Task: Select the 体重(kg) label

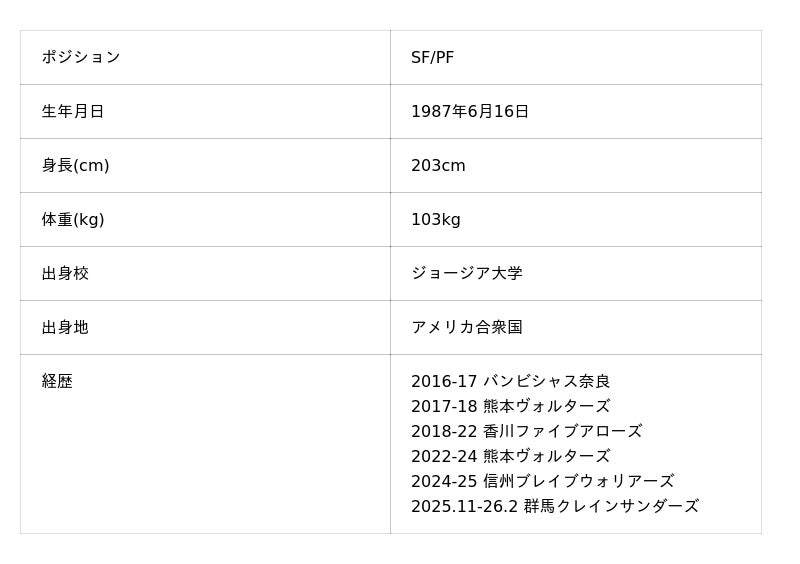Action: (73, 220)
